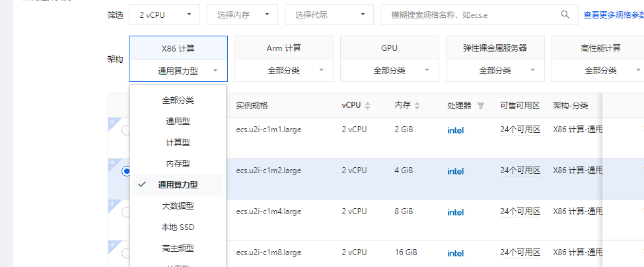Viewport: 644px width, 267px height.
Task: Click the search magnifier icon
Action: (x=565, y=14)
